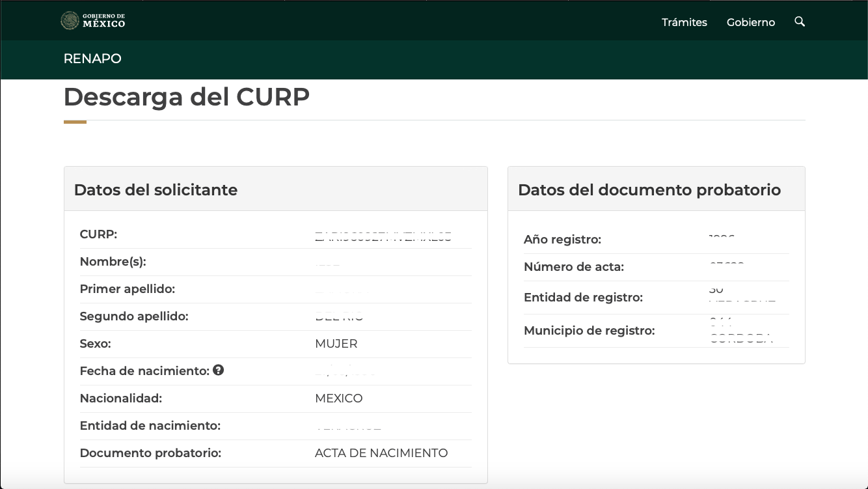Open the Trámites menu item
This screenshot has width=868, height=489.
[x=684, y=22]
